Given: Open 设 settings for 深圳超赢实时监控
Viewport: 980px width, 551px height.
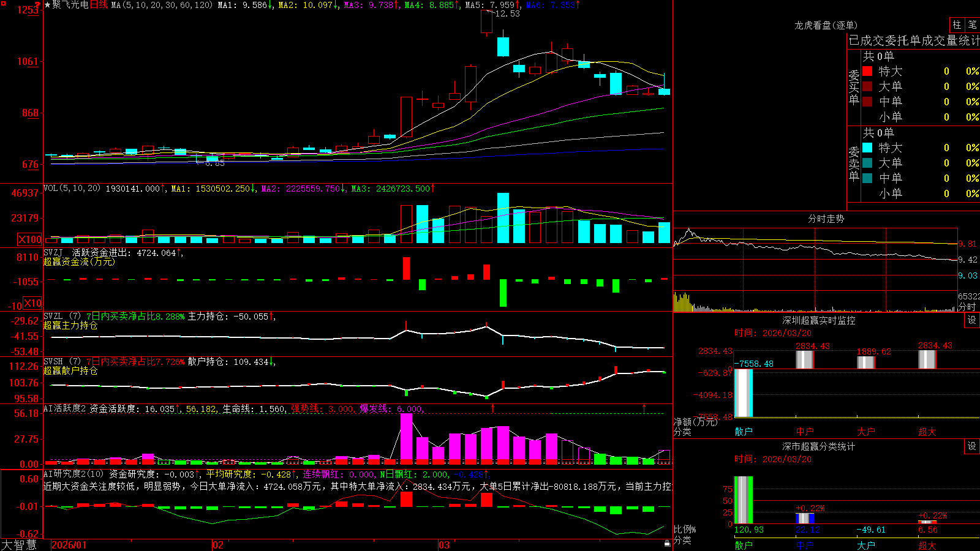Looking at the screenshot, I should pos(971,320).
